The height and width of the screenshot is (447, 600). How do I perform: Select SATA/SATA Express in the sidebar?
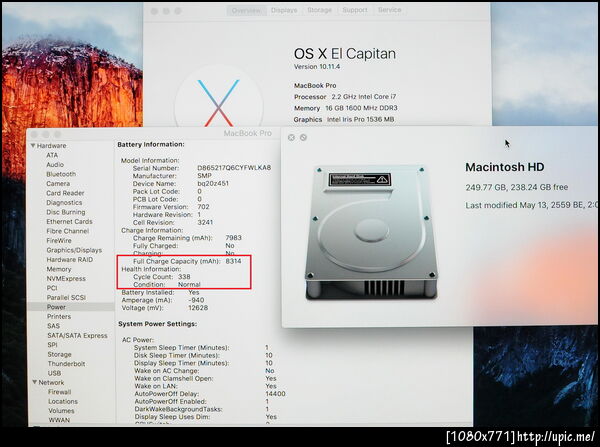click(x=77, y=335)
